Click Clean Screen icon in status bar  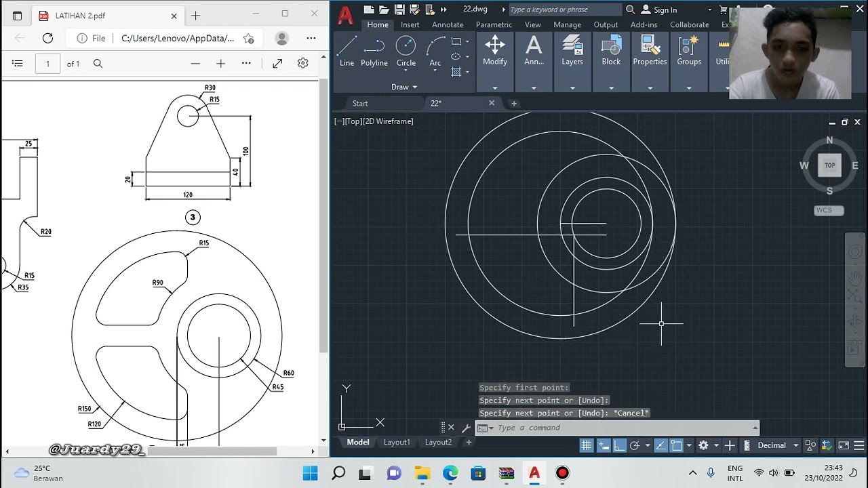coord(844,445)
